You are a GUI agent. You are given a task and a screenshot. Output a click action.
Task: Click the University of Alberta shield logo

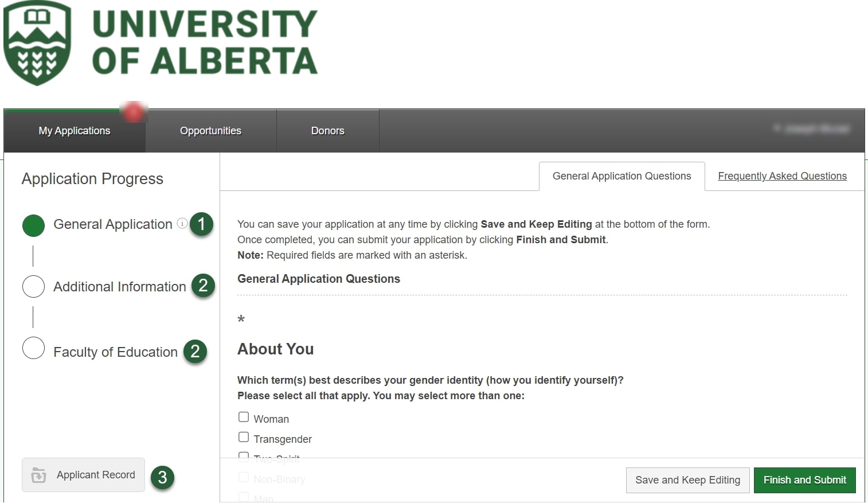[37, 43]
